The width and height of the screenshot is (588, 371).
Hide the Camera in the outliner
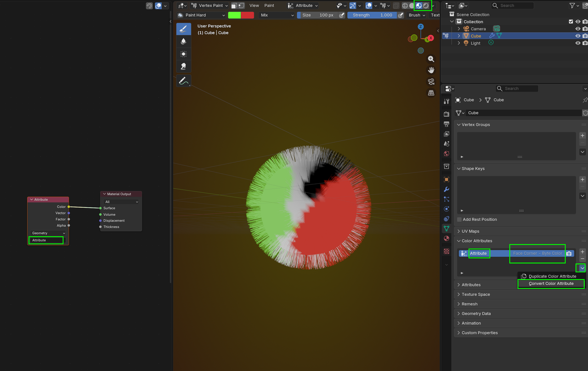[x=578, y=29]
